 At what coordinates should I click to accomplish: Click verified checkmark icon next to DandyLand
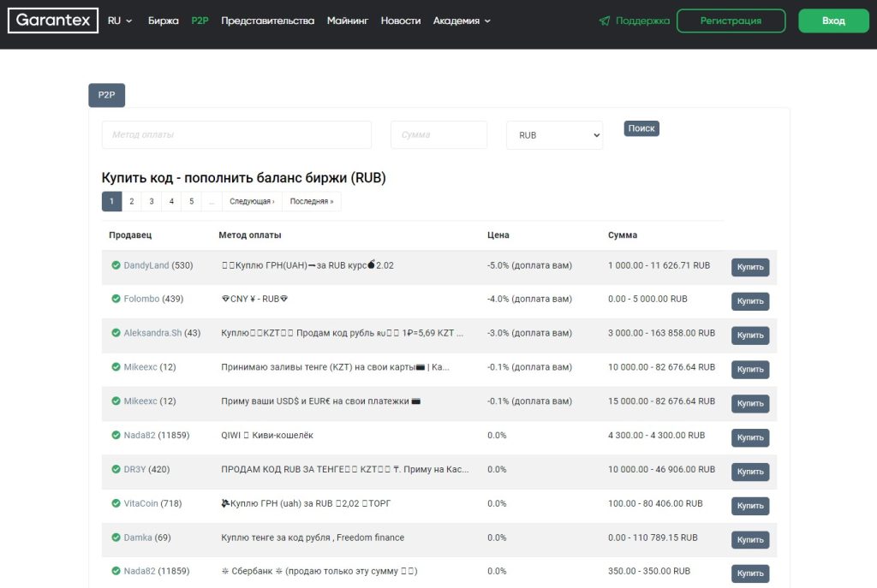click(x=116, y=265)
